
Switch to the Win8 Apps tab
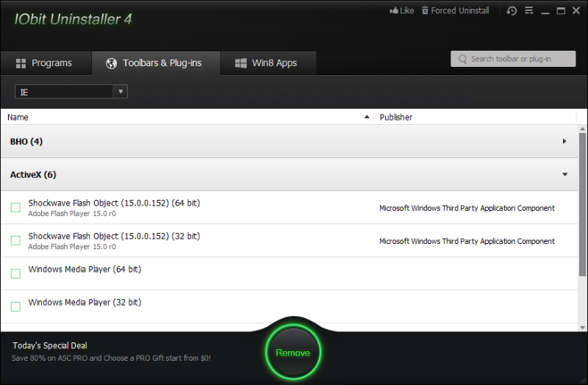(267, 63)
